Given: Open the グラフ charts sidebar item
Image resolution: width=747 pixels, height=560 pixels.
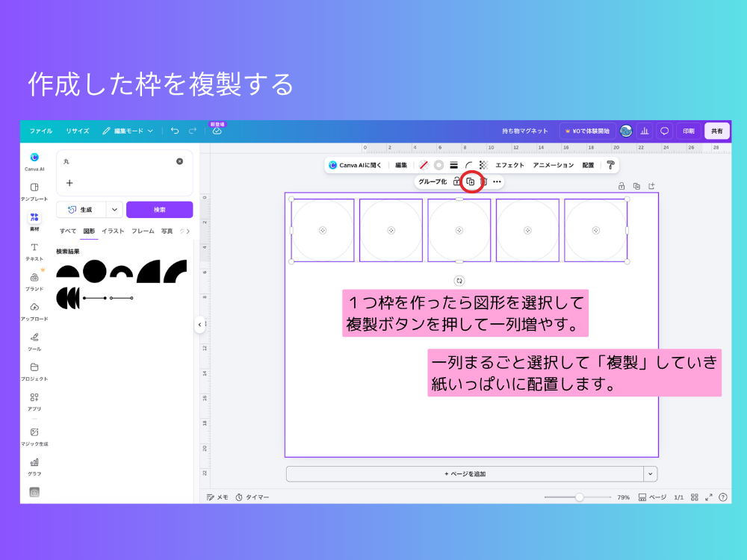Looking at the screenshot, I should 34,467.
